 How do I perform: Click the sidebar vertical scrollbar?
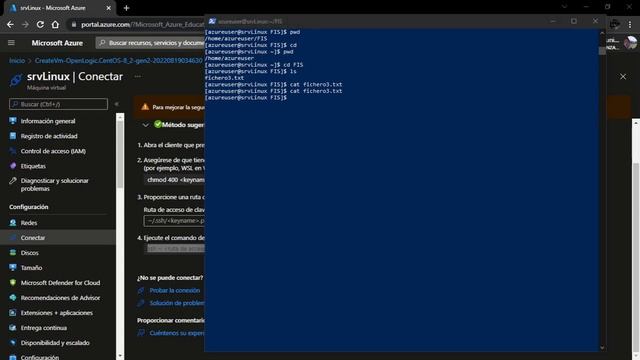(x=120, y=155)
